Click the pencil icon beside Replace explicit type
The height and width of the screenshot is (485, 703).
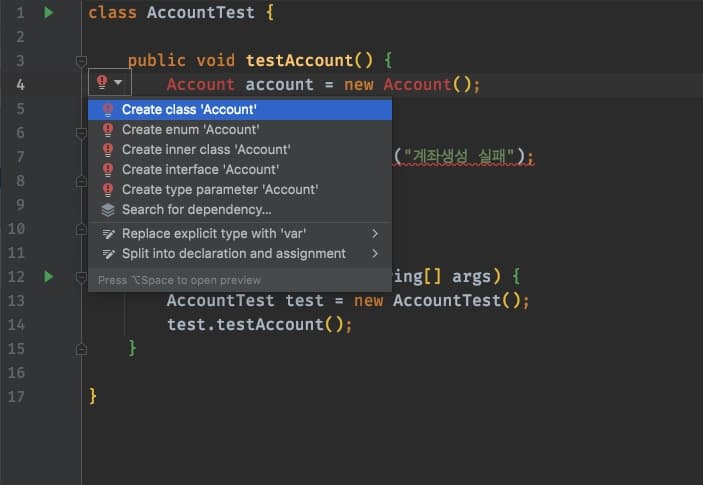108,234
